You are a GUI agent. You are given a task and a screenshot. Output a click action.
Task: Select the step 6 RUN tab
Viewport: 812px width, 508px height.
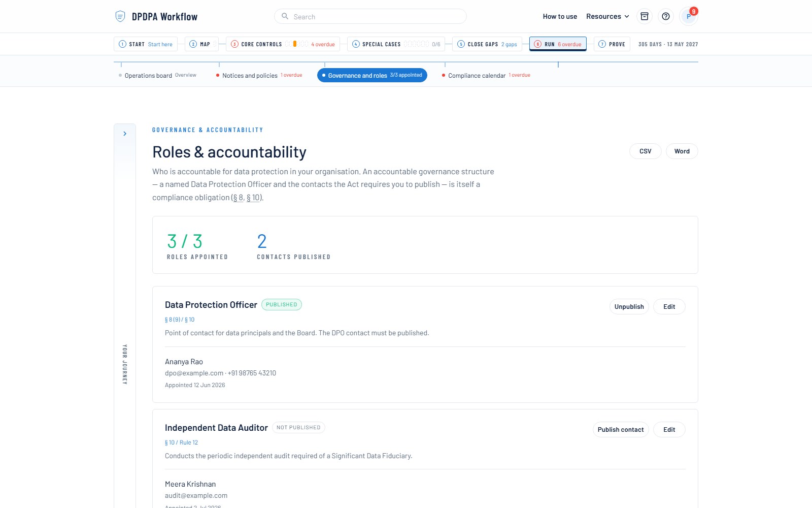click(x=558, y=44)
